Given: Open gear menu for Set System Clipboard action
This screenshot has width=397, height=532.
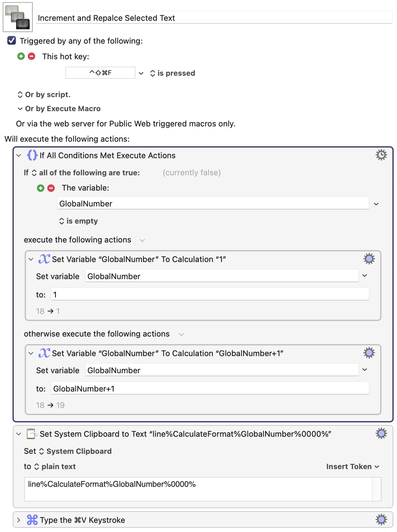Looking at the screenshot, I should (381, 434).
